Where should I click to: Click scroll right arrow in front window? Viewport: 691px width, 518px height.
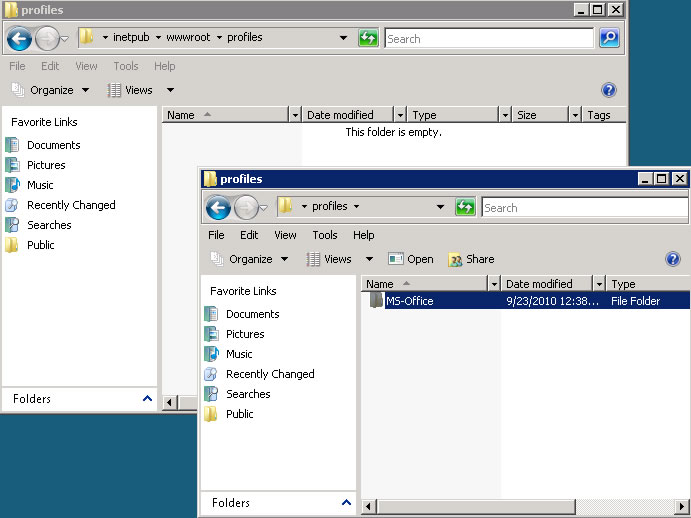(x=682, y=506)
